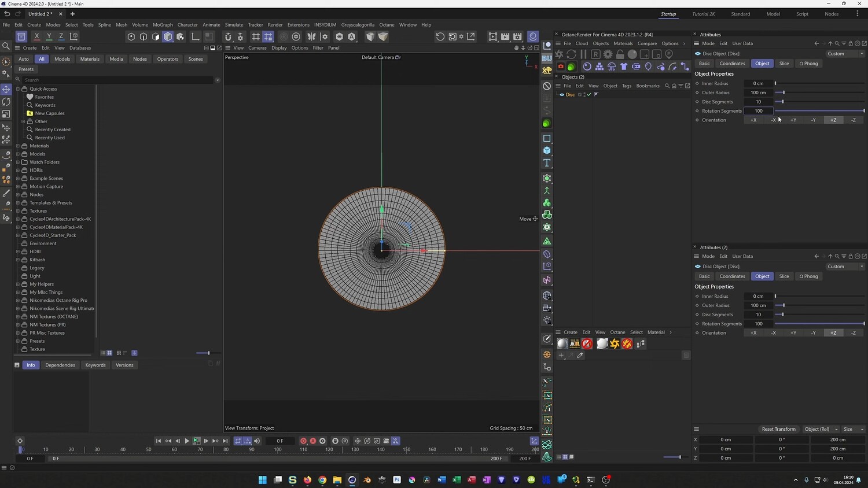868x488 pixels.
Task: Toggle the Octane render lock icon
Action: tap(620, 54)
